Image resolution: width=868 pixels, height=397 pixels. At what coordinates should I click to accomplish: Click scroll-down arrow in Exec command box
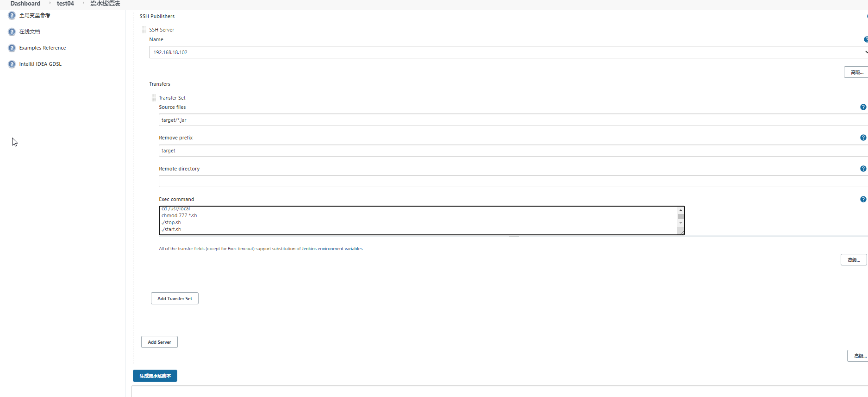pos(681,223)
